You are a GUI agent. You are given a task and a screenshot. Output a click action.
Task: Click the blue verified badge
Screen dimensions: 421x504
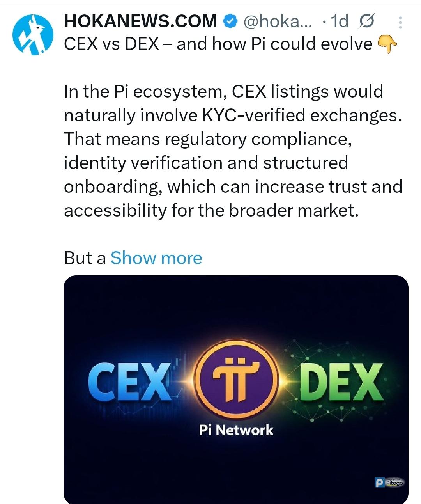[x=230, y=21]
